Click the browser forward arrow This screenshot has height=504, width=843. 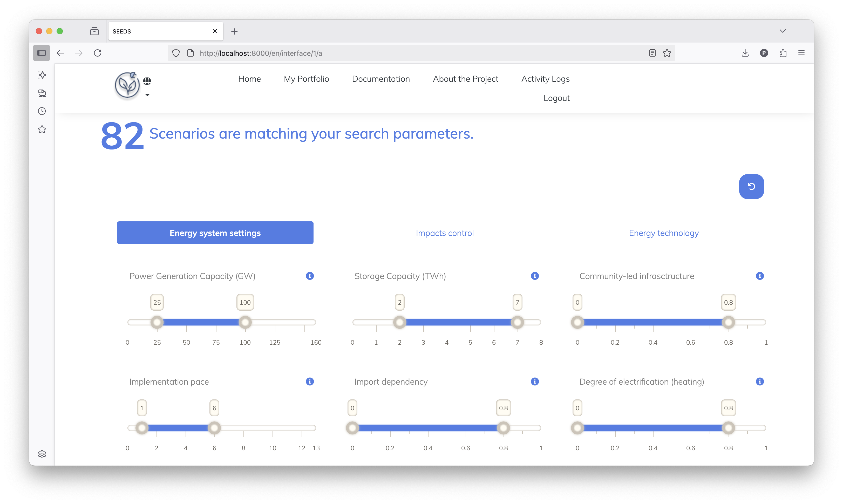[x=79, y=53]
